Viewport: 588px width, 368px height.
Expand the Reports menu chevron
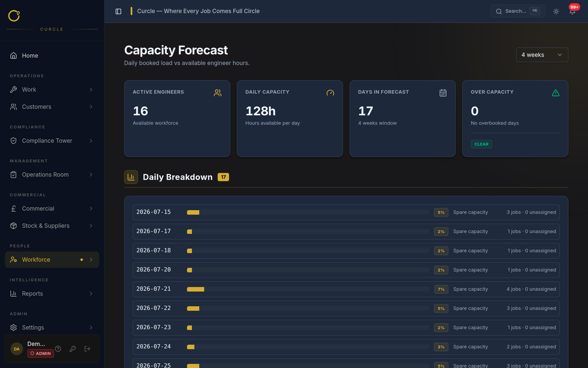91,294
